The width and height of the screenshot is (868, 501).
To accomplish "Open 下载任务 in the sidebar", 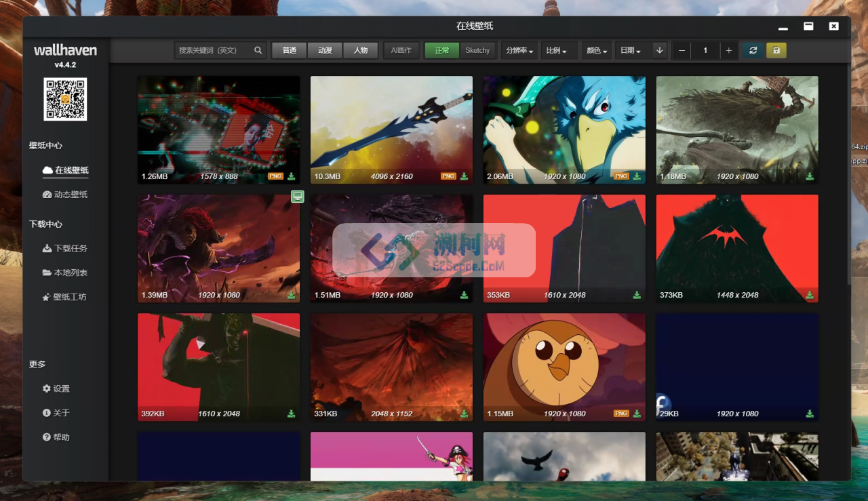I will click(x=65, y=248).
